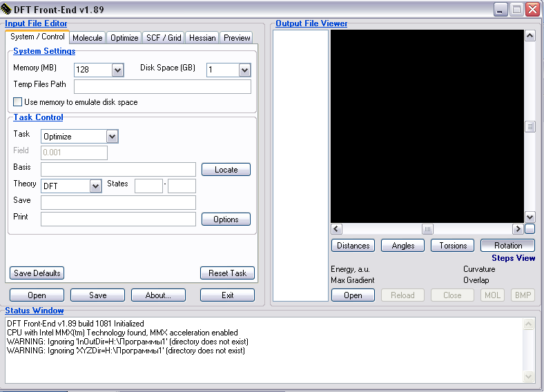
Task: Expand the Theory dropdown showing DFT
Action: tap(95, 186)
